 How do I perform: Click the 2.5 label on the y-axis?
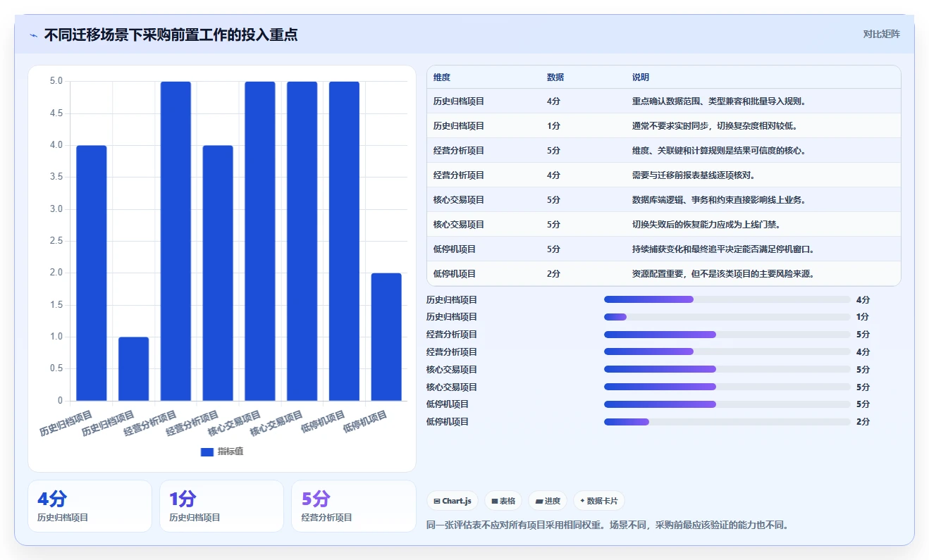point(56,242)
